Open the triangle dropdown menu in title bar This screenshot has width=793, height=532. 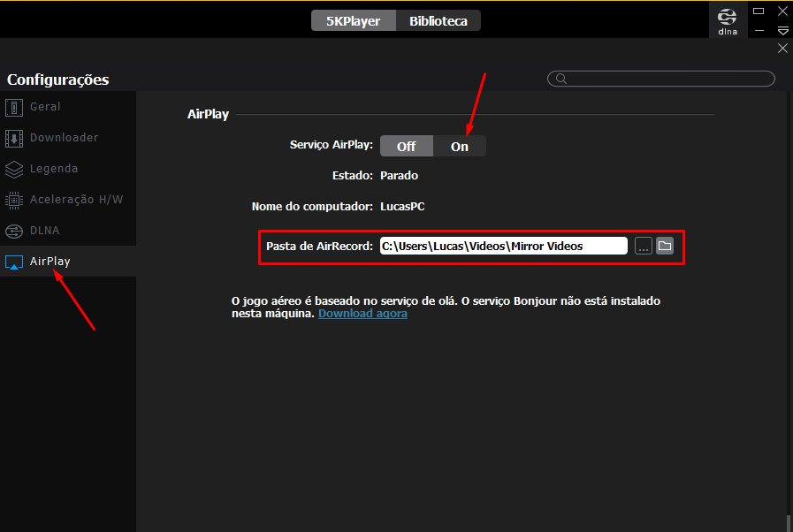pyautogui.click(x=782, y=29)
